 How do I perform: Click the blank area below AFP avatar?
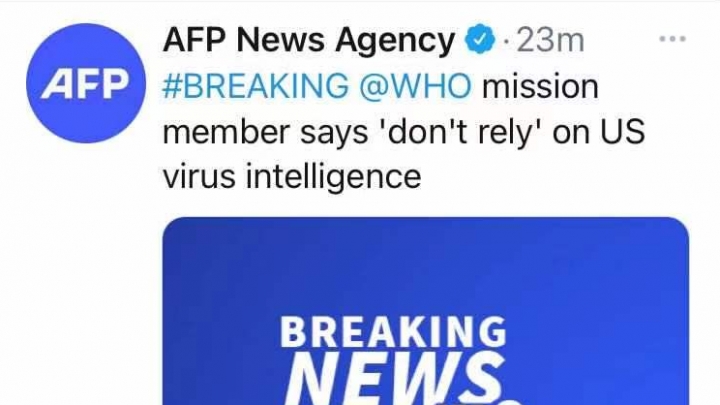pyautogui.click(x=86, y=276)
